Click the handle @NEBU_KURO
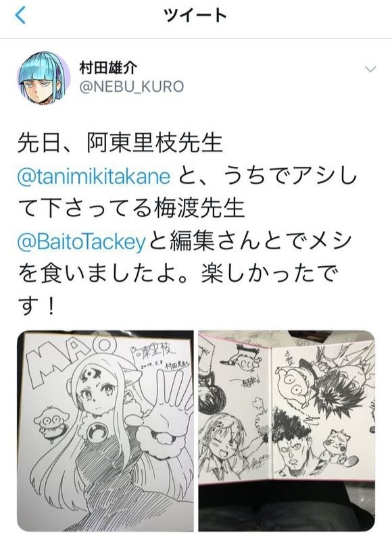The image size is (392, 533). pyautogui.click(x=132, y=86)
